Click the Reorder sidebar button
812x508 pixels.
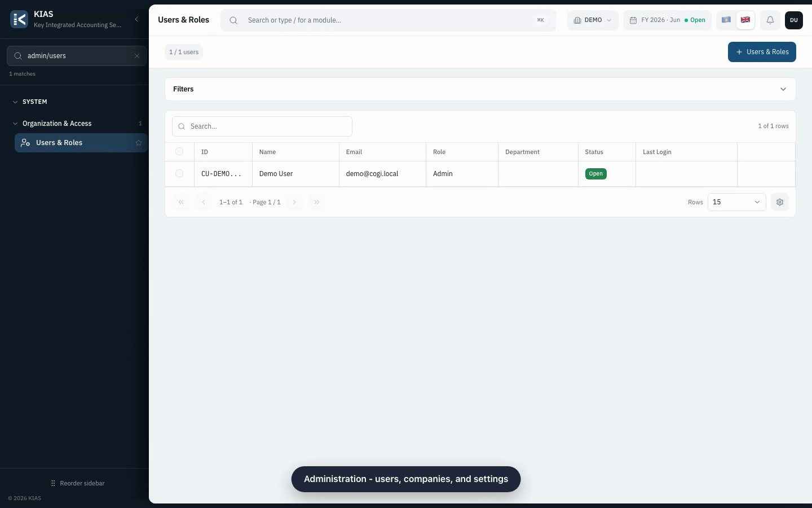(x=77, y=483)
